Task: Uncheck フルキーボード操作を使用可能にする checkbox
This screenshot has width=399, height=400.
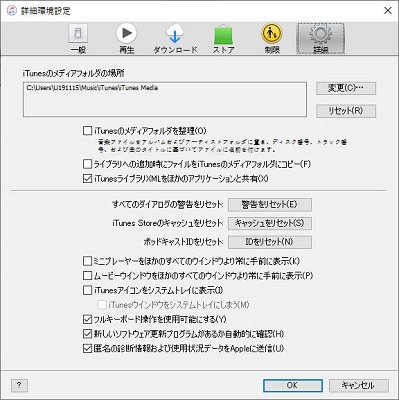Action: [87, 319]
